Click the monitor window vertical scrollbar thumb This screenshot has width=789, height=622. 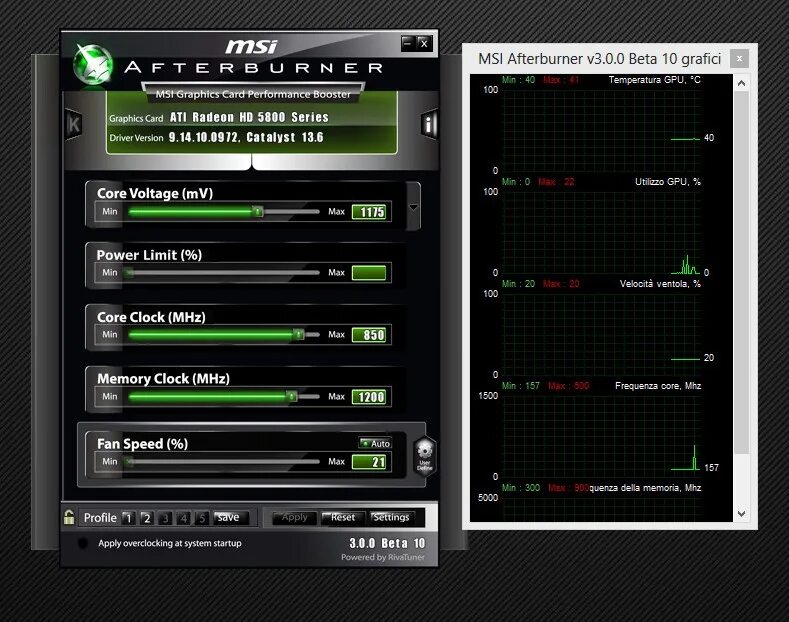point(741,272)
